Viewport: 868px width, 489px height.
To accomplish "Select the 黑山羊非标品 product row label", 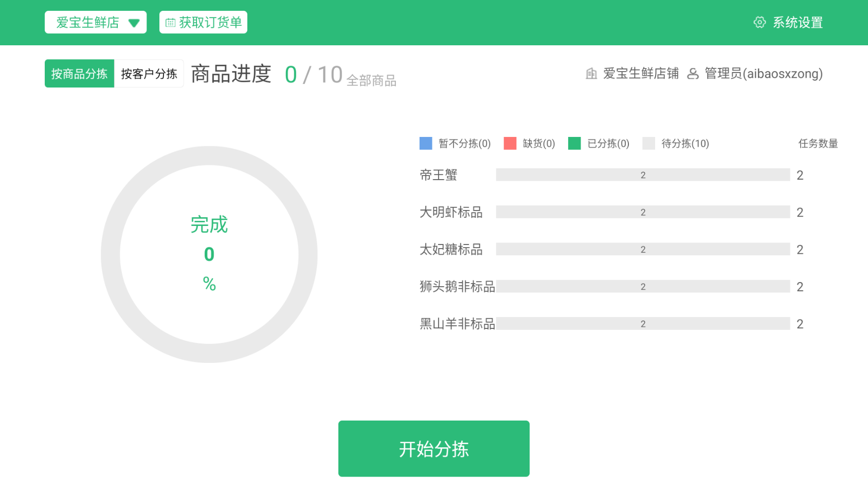I will pos(457,324).
